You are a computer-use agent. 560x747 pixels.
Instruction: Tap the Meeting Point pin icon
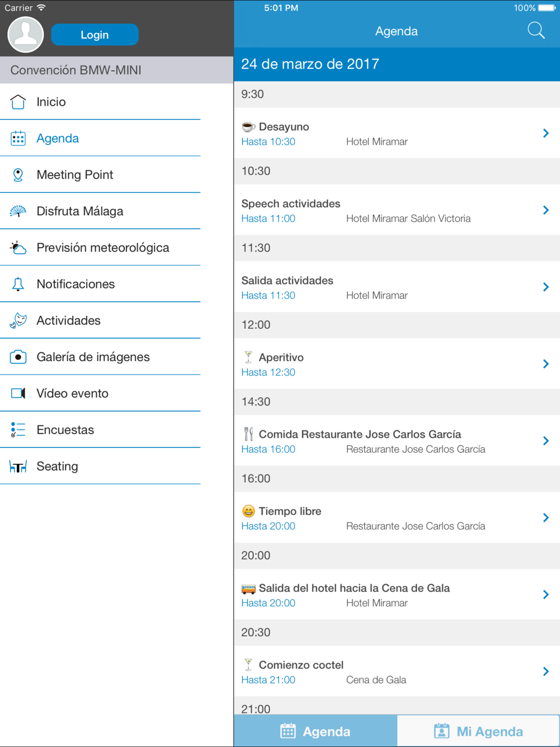18,175
